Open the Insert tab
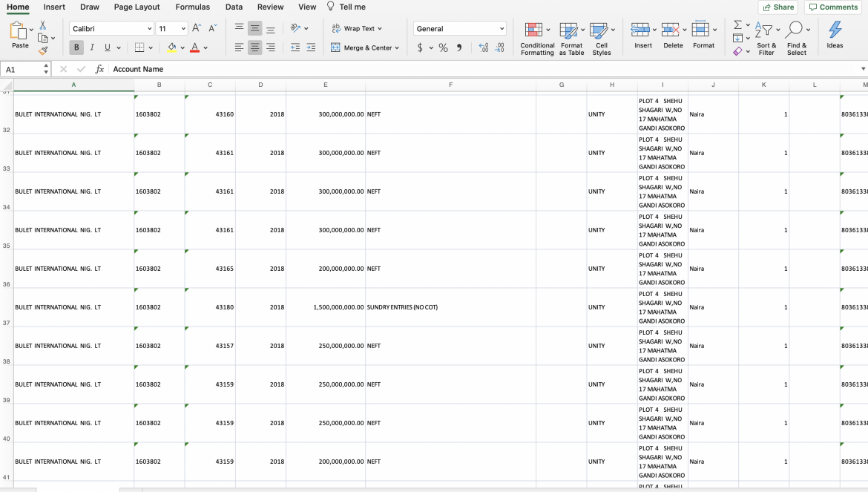This screenshot has width=868, height=492. (54, 7)
